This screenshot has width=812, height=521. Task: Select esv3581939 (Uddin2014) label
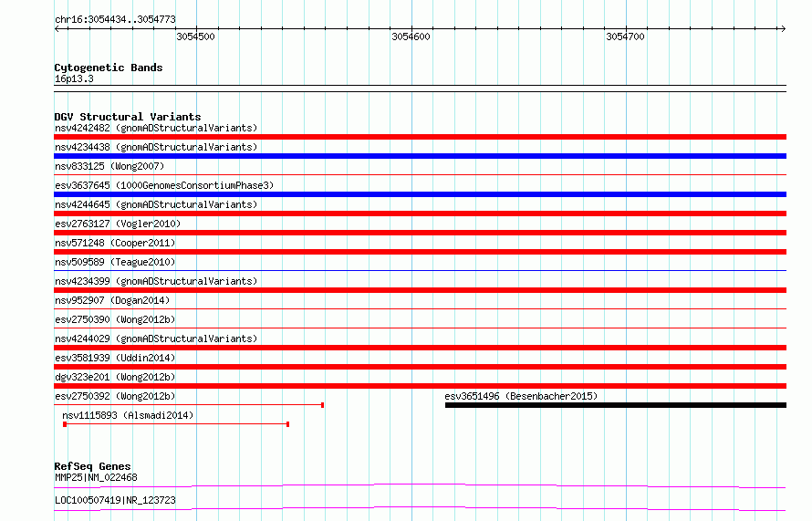coord(115,358)
